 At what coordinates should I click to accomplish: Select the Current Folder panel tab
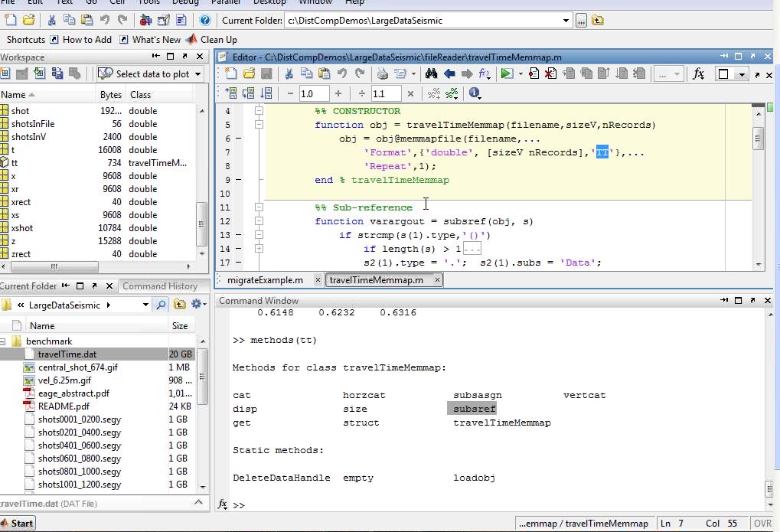pyautogui.click(x=28, y=286)
